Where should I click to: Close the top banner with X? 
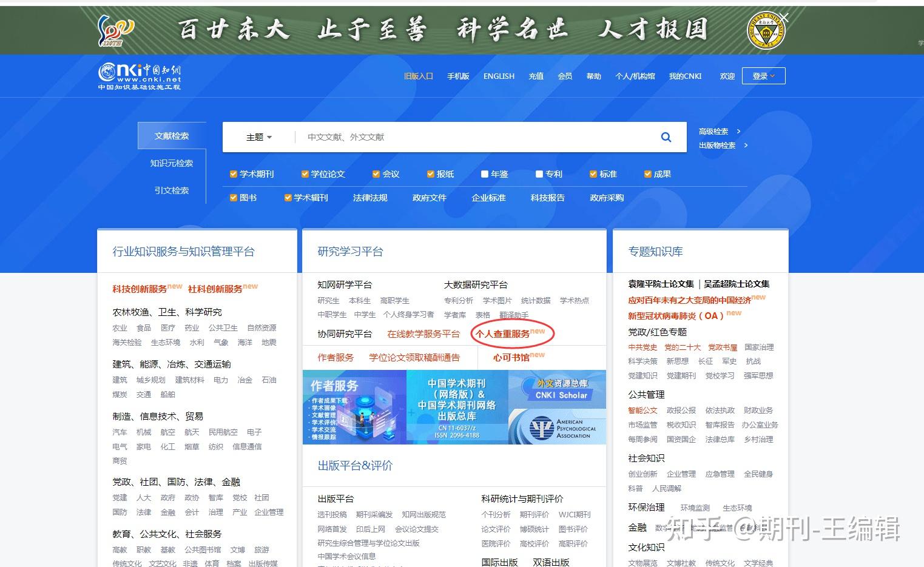(784, 18)
